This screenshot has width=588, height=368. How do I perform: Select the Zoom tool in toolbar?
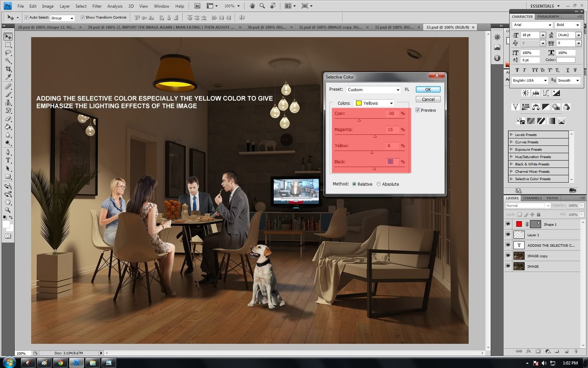pyautogui.click(x=8, y=210)
